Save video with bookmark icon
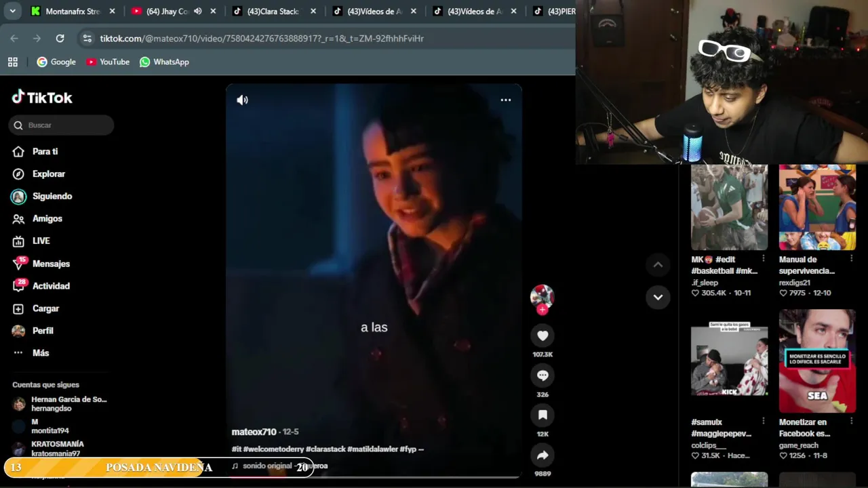 (x=542, y=415)
